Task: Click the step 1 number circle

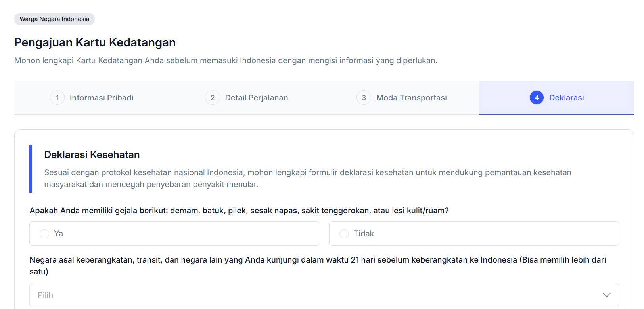Action: click(x=57, y=98)
